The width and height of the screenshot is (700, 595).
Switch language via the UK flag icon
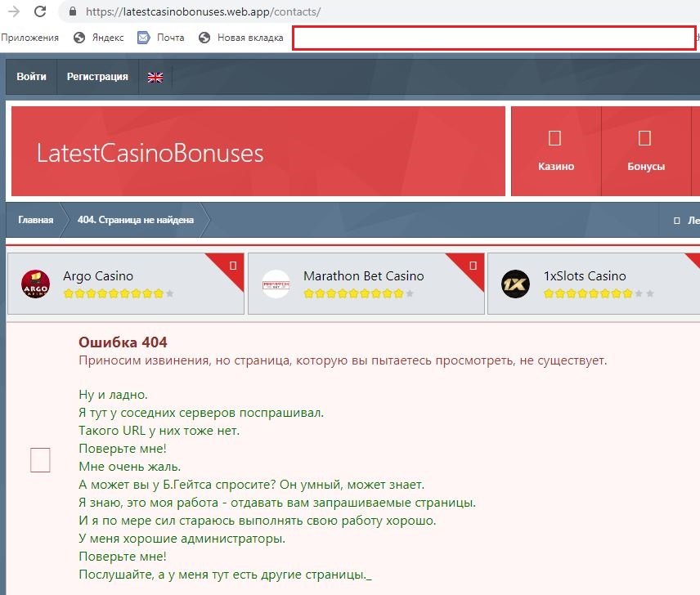click(155, 77)
